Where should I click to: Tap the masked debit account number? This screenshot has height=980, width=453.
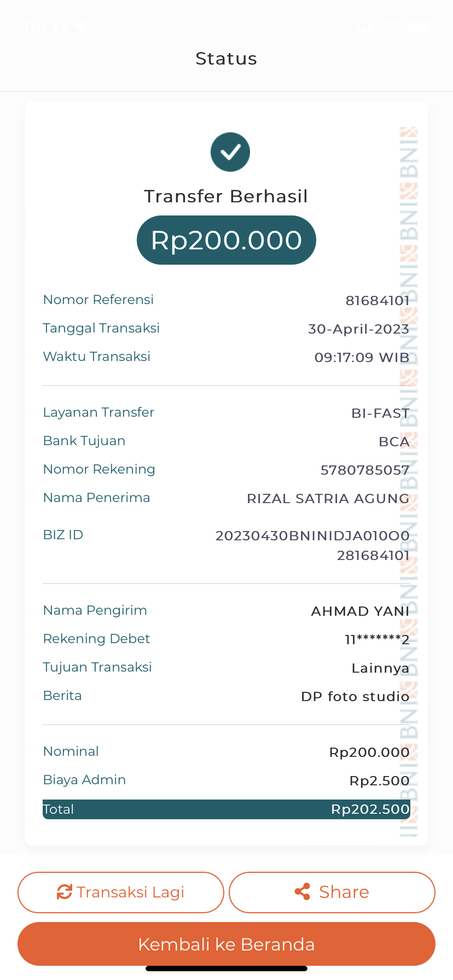[376, 639]
